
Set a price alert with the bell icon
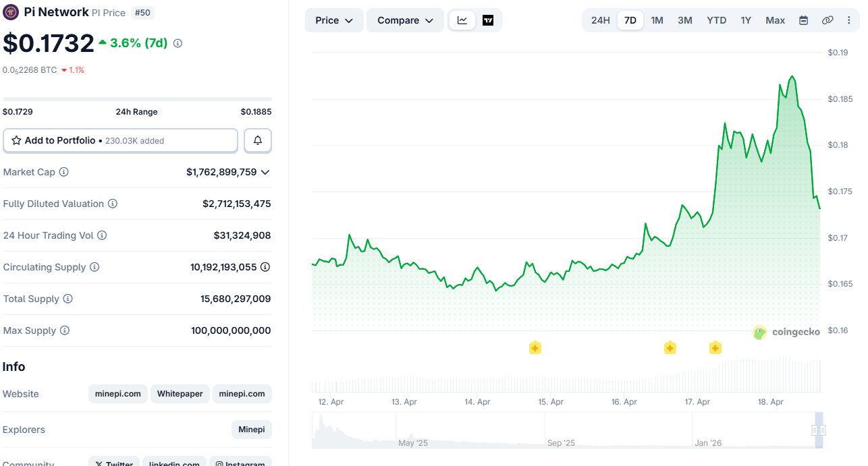tap(257, 140)
